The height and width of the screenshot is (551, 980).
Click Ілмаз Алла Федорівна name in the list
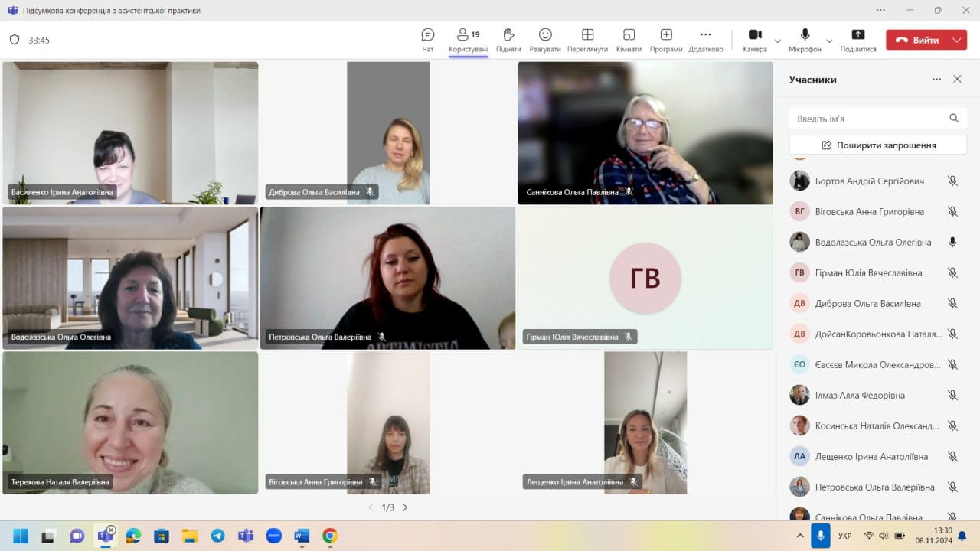pos(860,396)
